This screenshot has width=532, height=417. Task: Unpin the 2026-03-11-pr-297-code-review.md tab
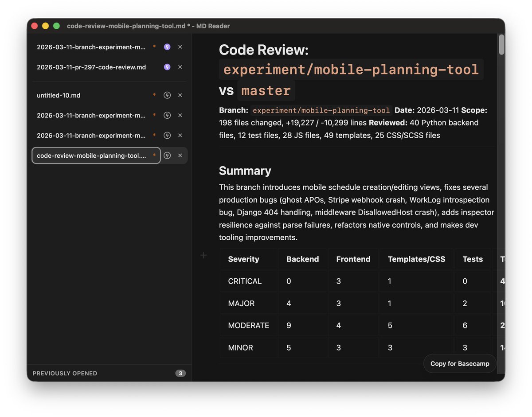coord(167,67)
